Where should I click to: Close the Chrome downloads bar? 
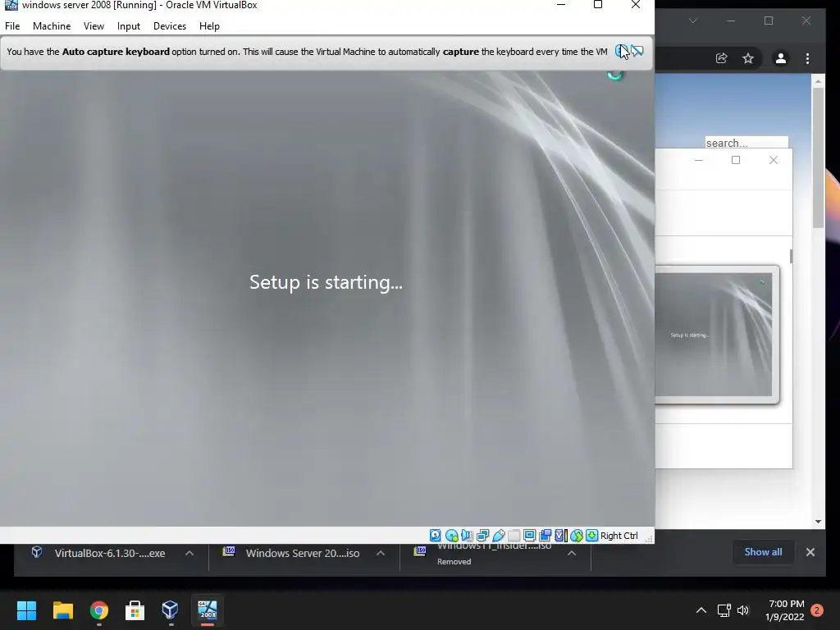point(810,552)
